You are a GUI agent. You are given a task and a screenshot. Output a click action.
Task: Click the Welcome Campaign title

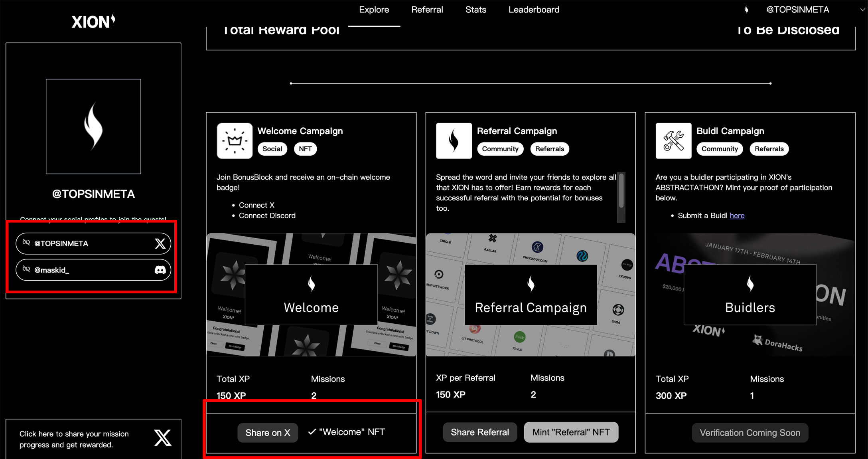(x=300, y=131)
